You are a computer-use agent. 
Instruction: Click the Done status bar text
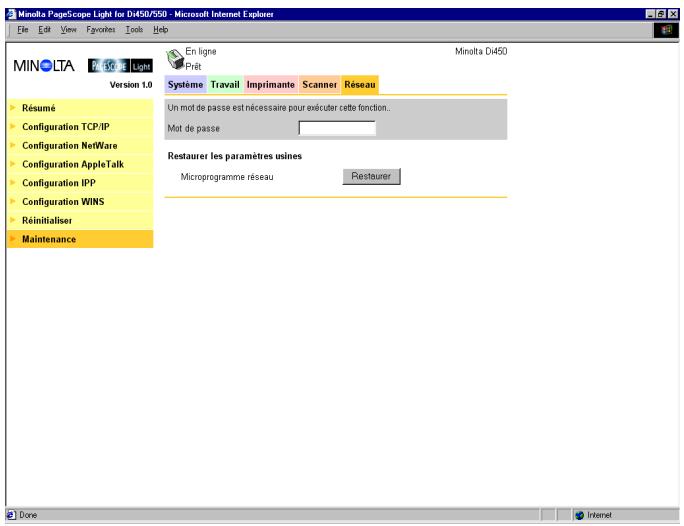28,515
